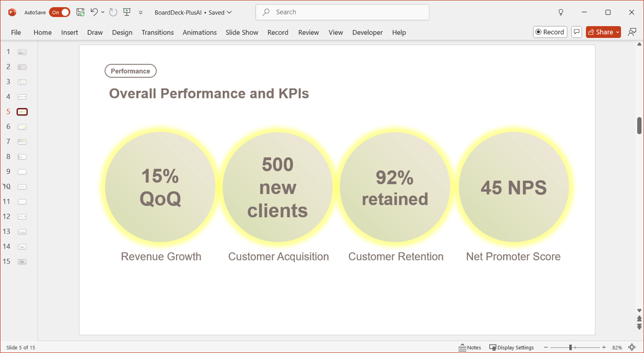Click the 82% zoom level
644x353 pixels.
pyautogui.click(x=617, y=348)
